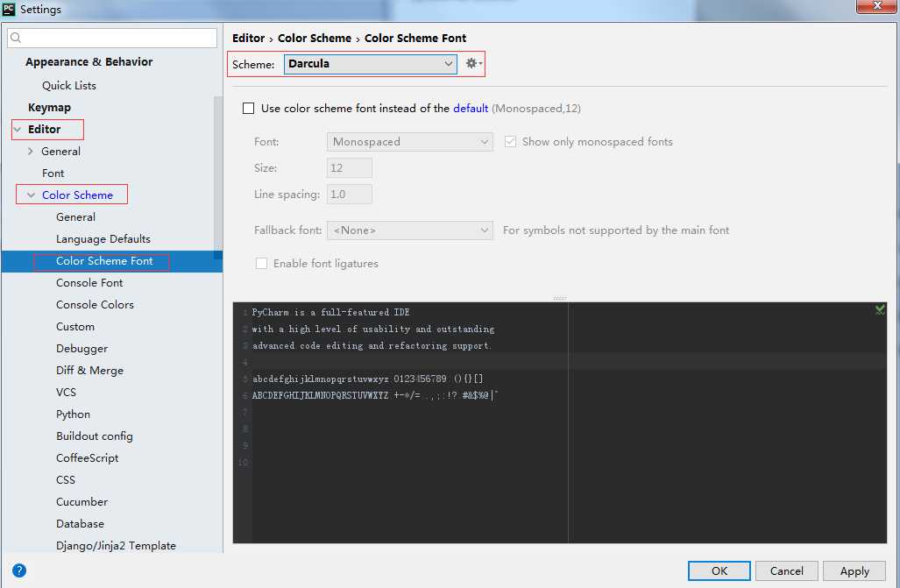Select Buildout config item
Image resolution: width=900 pixels, height=588 pixels.
coord(94,436)
